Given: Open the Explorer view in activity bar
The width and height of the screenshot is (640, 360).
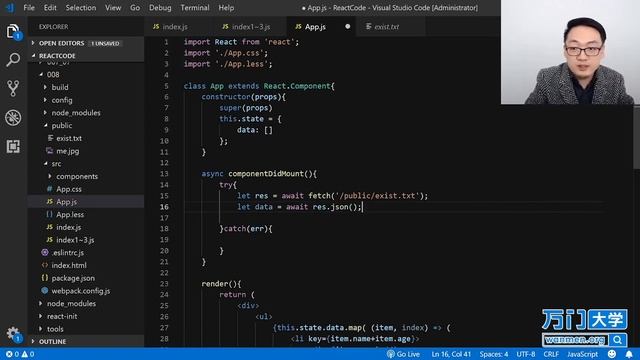Looking at the screenshot, I should (x=13, y=31).
